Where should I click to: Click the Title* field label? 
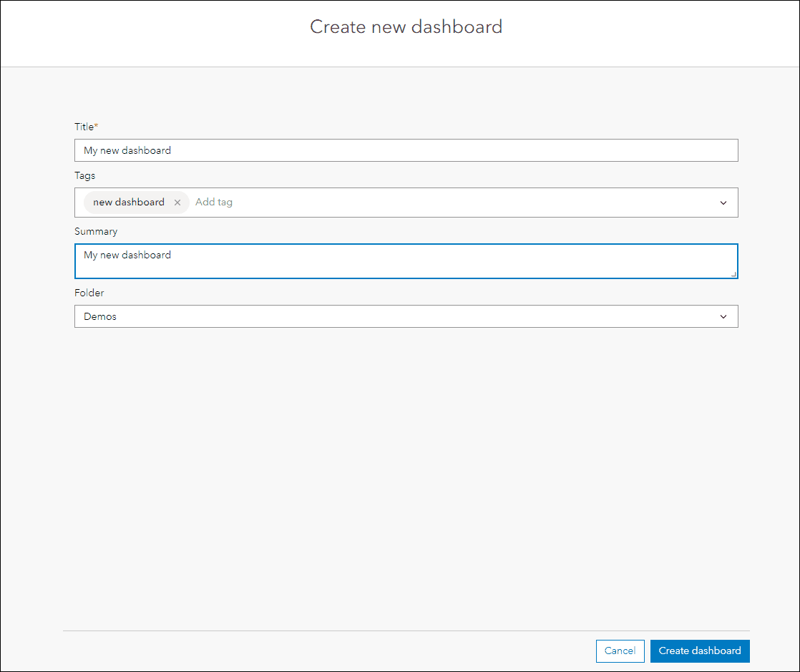86,127
